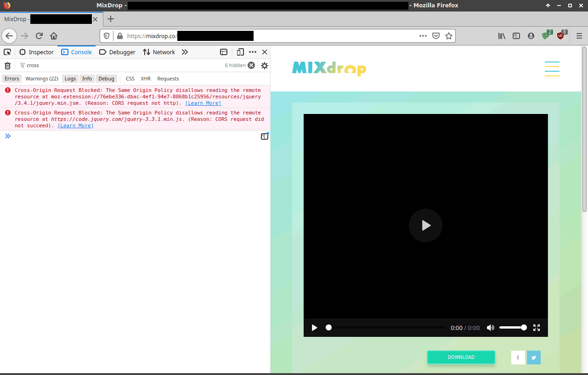Open the console settings gear icon
588x375 pixels.
click(264, 66)
